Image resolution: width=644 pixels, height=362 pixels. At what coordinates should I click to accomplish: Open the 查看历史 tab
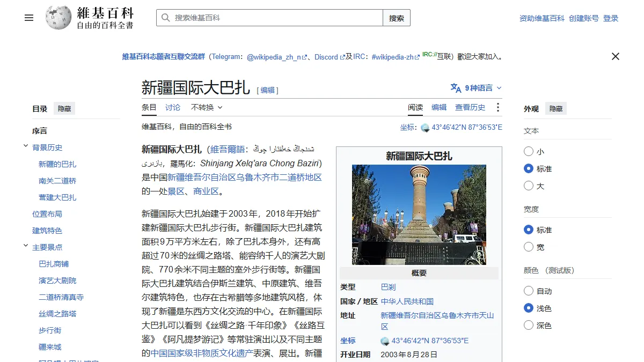(x=470, y=107)
